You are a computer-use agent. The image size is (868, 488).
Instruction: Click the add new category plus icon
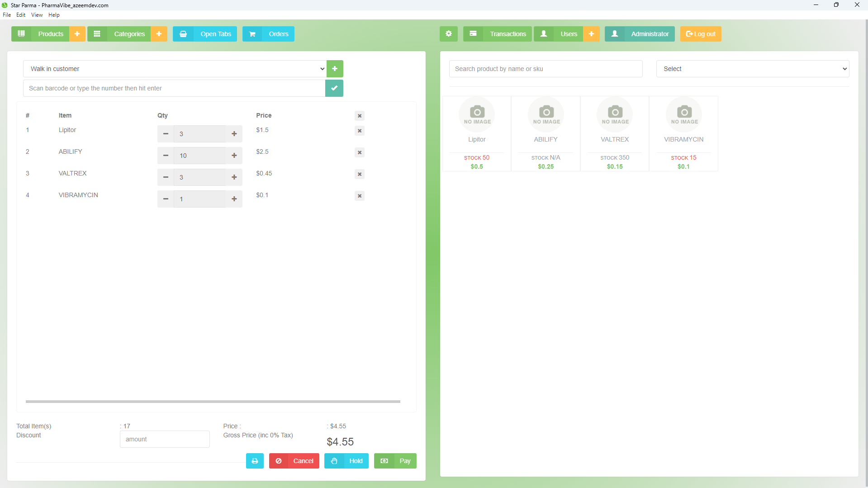[x=159, y=34]
